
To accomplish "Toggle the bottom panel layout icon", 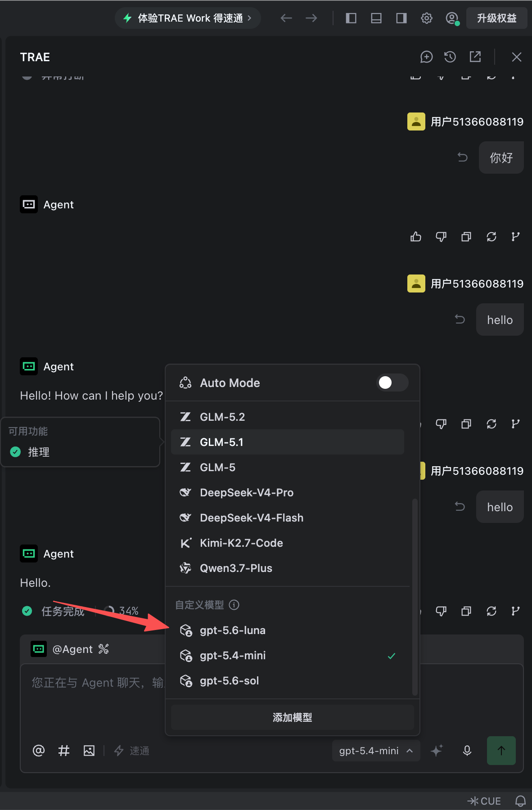I will click(376, 18).
